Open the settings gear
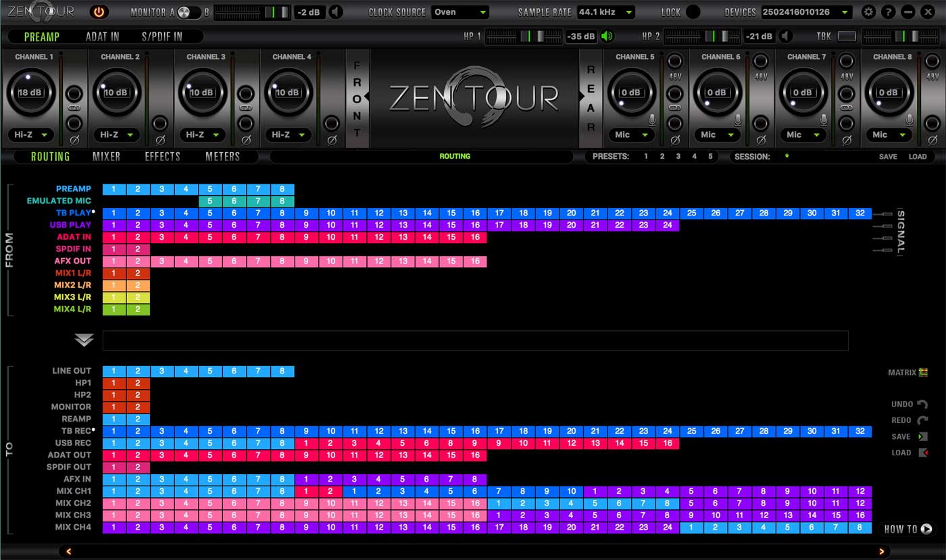 (x=868, y=12)
